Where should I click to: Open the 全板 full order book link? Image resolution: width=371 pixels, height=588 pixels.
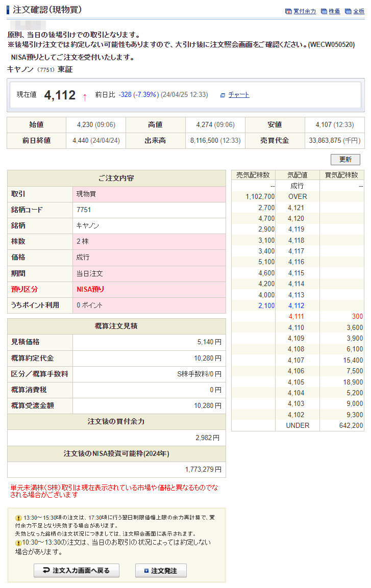359,11
